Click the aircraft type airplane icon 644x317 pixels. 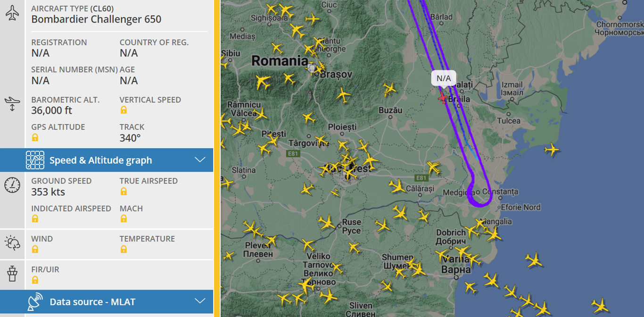coord(12,13)
